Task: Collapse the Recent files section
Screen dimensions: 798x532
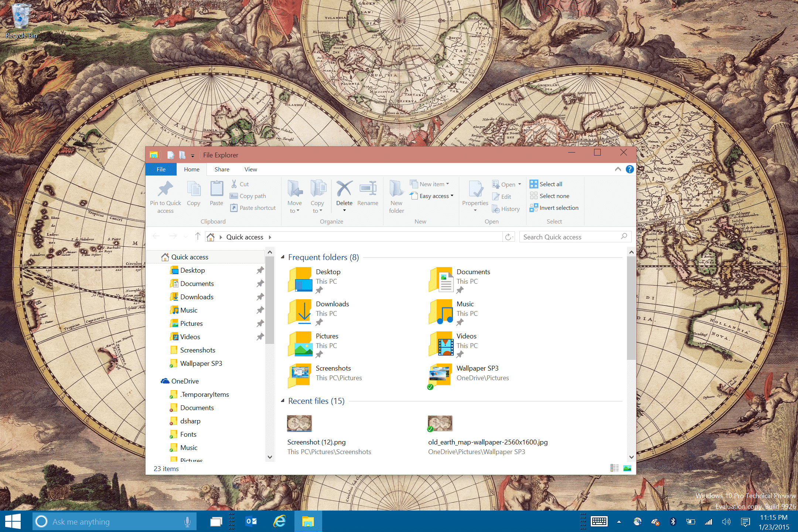Action: point(283,400)
